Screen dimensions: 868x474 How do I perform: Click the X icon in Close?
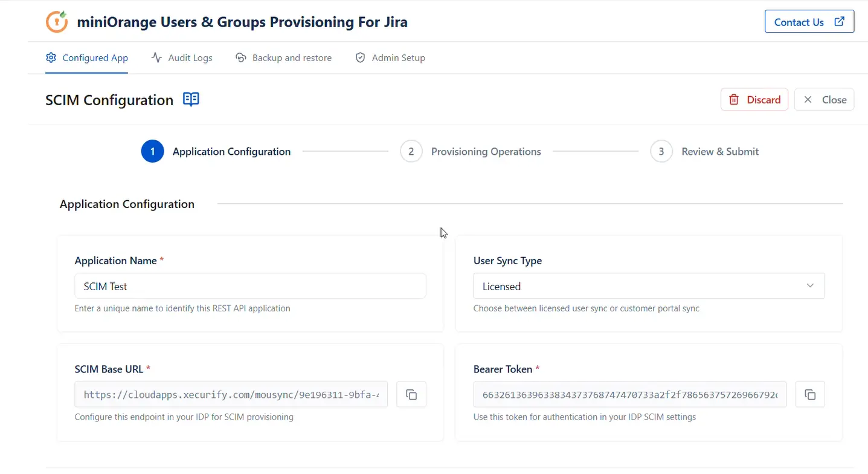pos(808,100)
